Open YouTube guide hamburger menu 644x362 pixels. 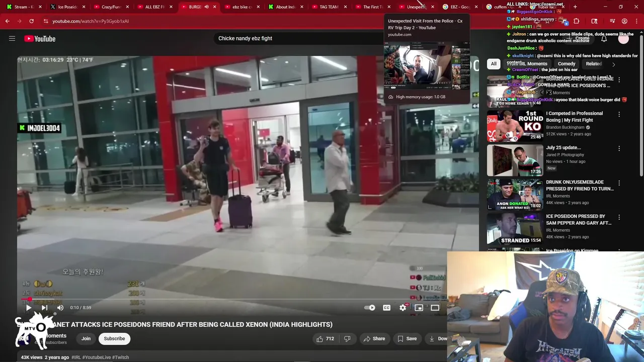(12, 38)
